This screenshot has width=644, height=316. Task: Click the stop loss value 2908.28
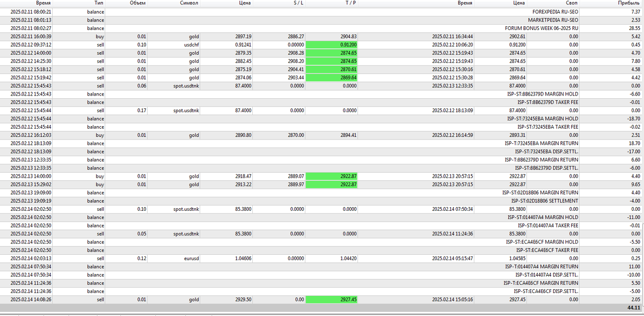click(x=296, y=53)
